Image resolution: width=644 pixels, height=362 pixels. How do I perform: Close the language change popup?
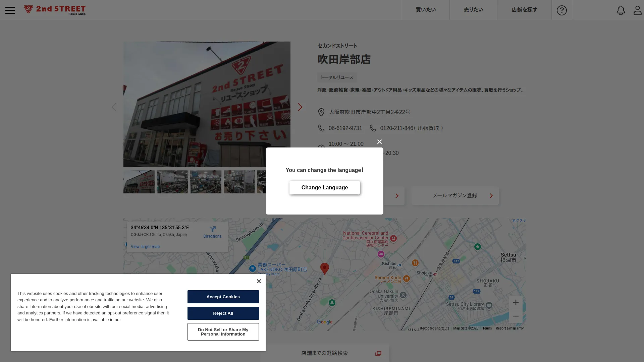[379, 141]
